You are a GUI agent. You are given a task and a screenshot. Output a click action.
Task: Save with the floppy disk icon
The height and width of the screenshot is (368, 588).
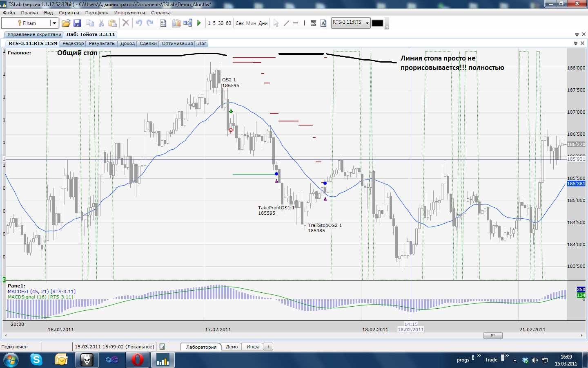(x=77, y=23)
